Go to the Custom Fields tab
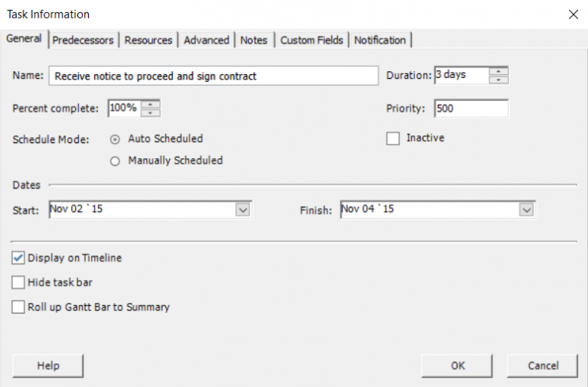This screenshot has width=588, height=387. [x=312, y=41]
